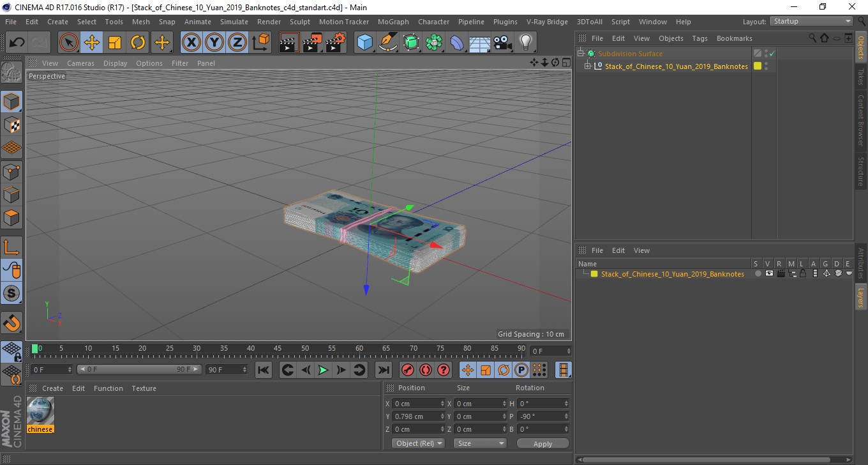The height and width of the screenshot is (465, 868).
Task: Open the Simulate menu
Action: tap(234, 22)
